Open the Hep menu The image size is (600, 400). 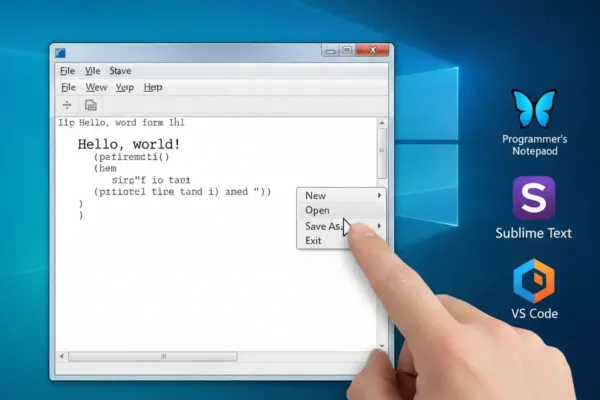pos(153,87)
